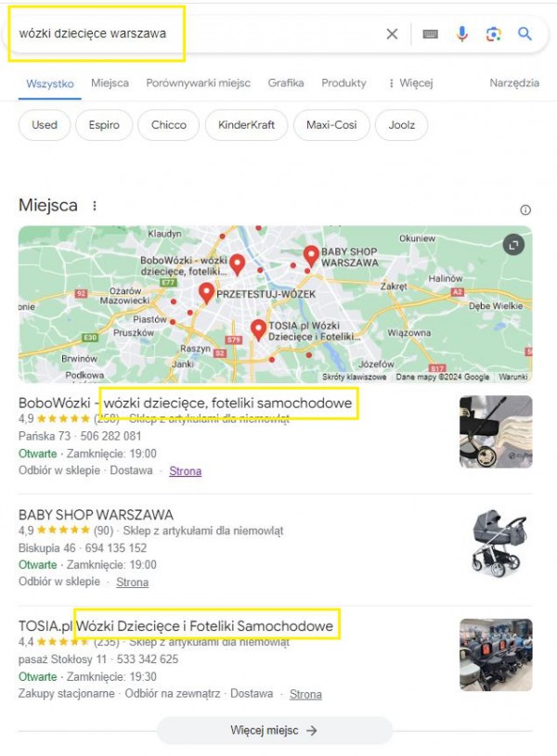Click the info icon above the map
The height and width of the screenshot is (756, 557).
[x=525, y=210]
